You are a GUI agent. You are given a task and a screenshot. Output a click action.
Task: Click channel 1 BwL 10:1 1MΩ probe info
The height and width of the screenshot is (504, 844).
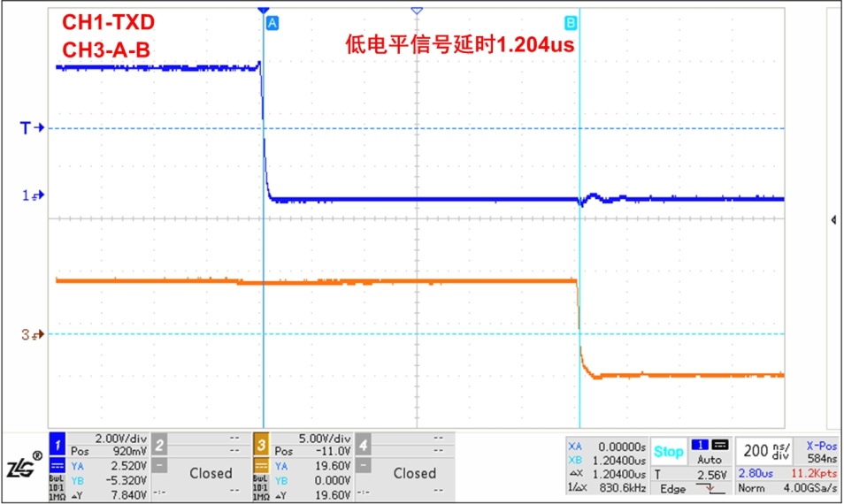click(x=57, y=488)
